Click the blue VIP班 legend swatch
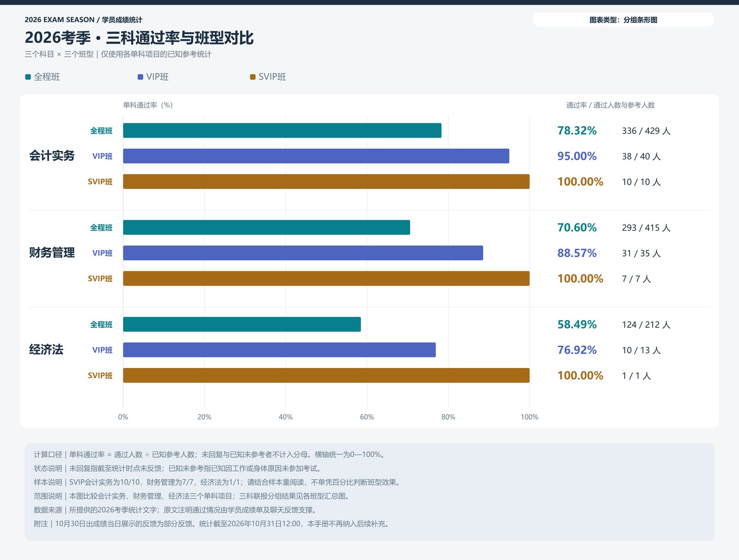 click(140, 77)
